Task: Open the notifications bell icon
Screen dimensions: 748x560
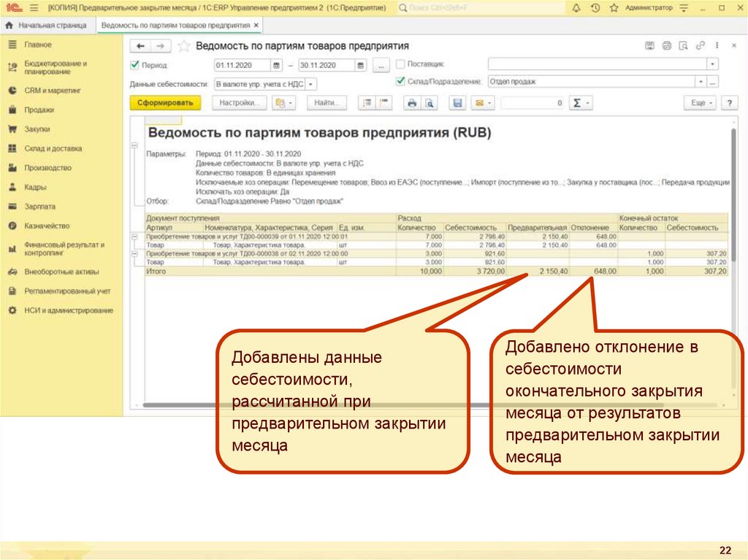Action: tap(577, 7)
